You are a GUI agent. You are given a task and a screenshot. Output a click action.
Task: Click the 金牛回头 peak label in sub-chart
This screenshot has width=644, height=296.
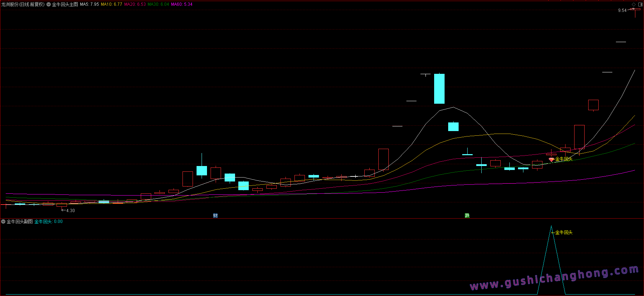pyautogui.click(x=564, y=233)
